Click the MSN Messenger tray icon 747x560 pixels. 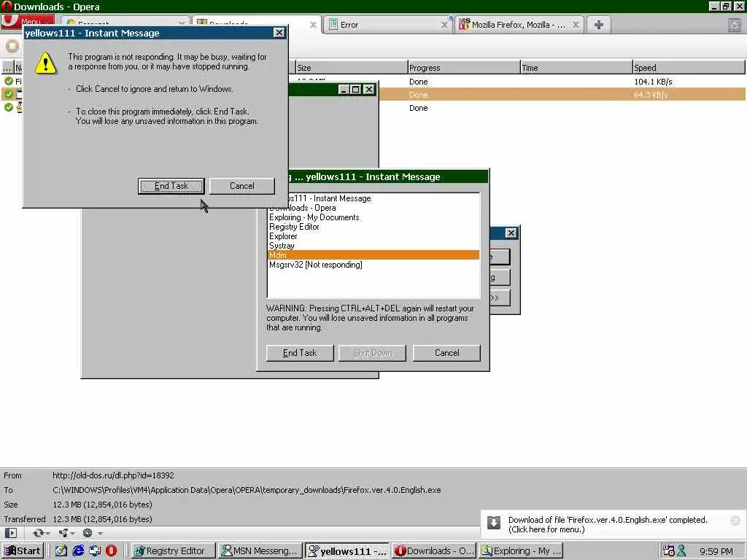(682, 551)
